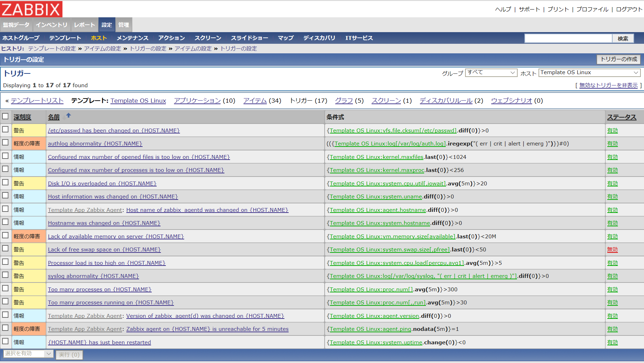This screenshot has width=644, height=363.
Task: Select the 設定 main tab
Action: click(x=107, y=25)
